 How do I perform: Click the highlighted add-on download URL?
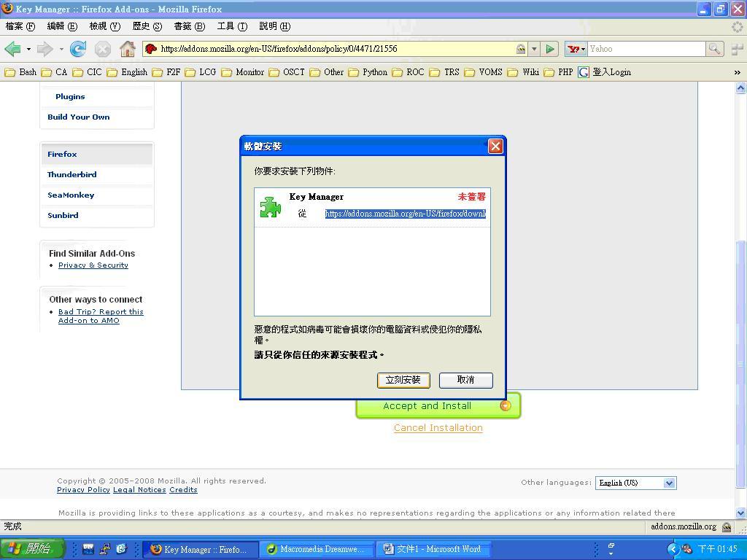tap(406, 214)
